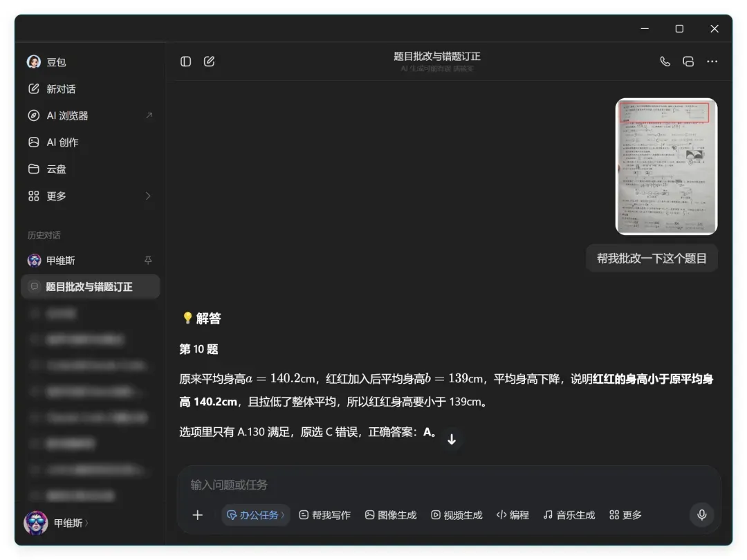
Task: Click microphone voice input icon
Action: 702,515
